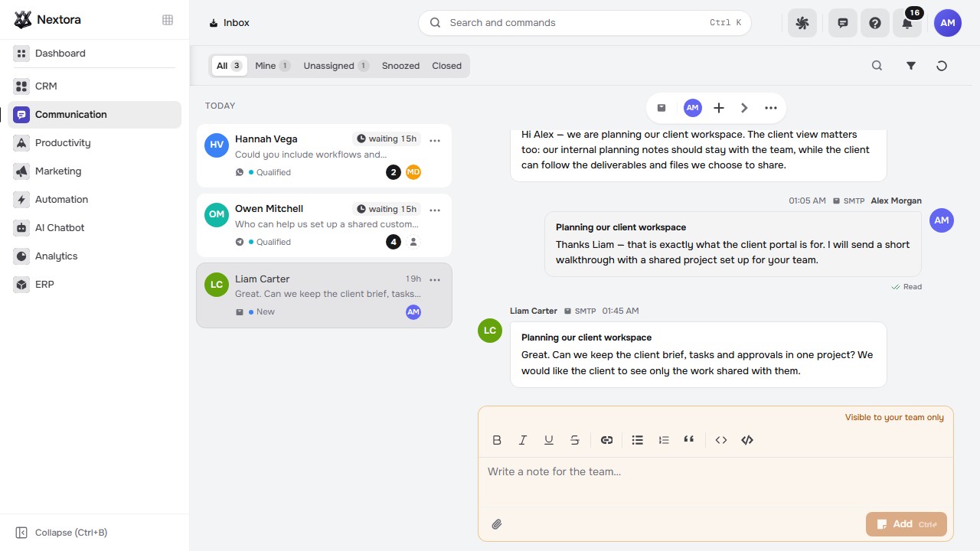Apply bold formatting in note editor

497,440
